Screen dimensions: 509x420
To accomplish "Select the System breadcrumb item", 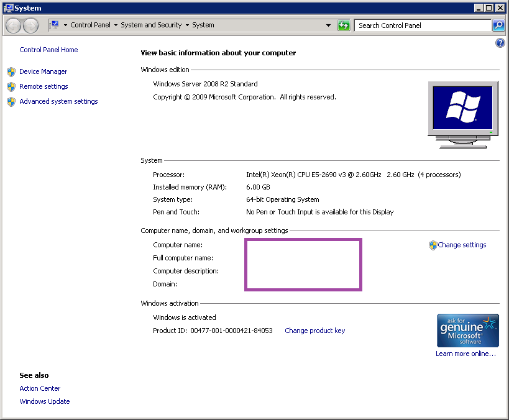I will tap(203, 25).
